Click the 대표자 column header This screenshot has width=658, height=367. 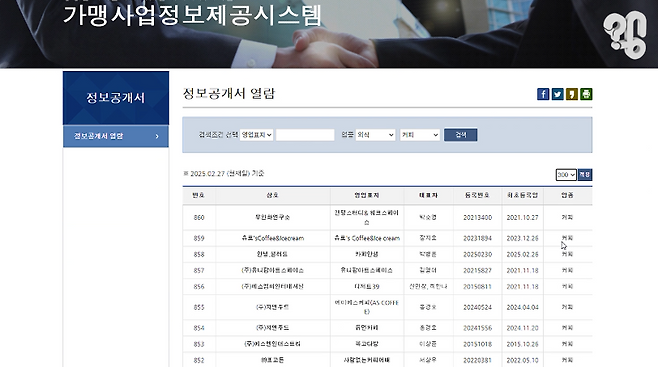[x=428, y=195]
